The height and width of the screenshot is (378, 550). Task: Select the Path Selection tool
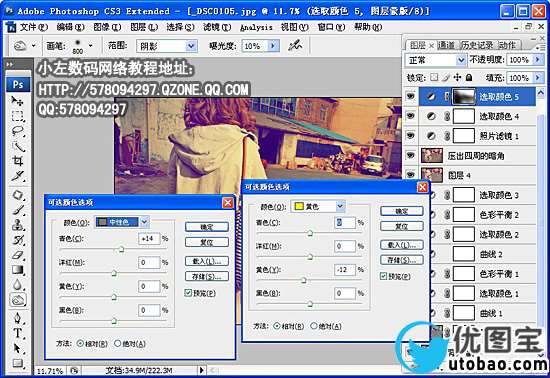(x=17, y=348)
